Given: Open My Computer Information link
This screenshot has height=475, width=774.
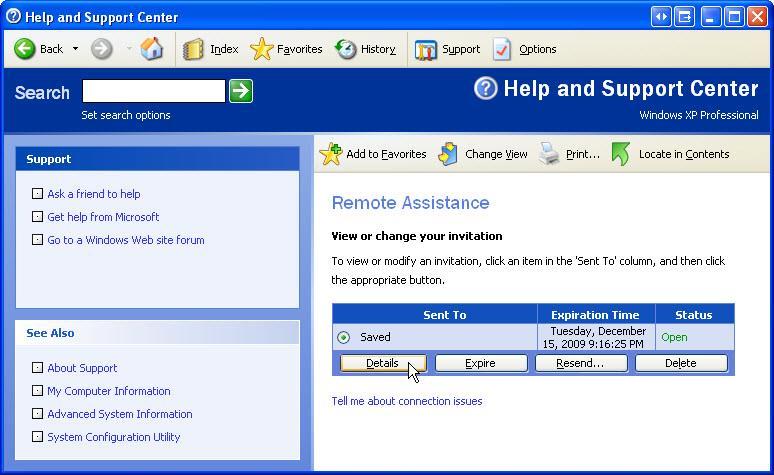Looking at the screenshot, I should coord(109,391).
